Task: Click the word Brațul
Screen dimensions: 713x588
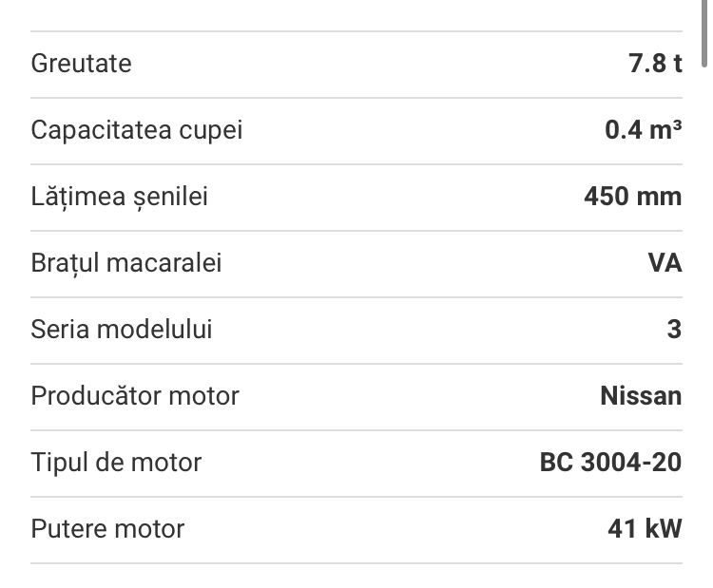Action: (65, 263)
